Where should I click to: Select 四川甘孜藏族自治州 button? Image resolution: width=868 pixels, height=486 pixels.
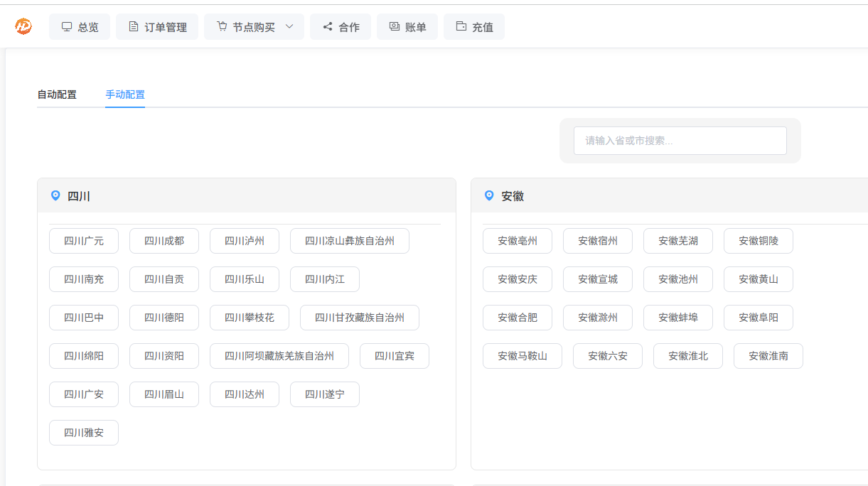pos(360,318)
